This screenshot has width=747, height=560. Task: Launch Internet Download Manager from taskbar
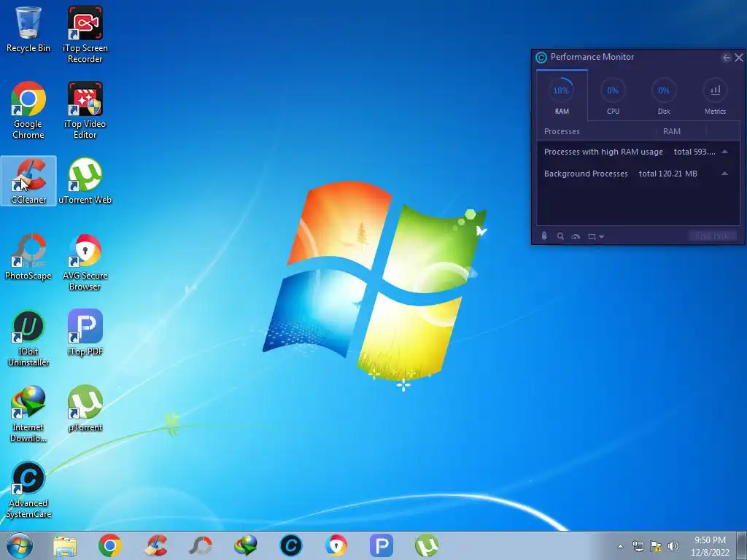[246, 545]
